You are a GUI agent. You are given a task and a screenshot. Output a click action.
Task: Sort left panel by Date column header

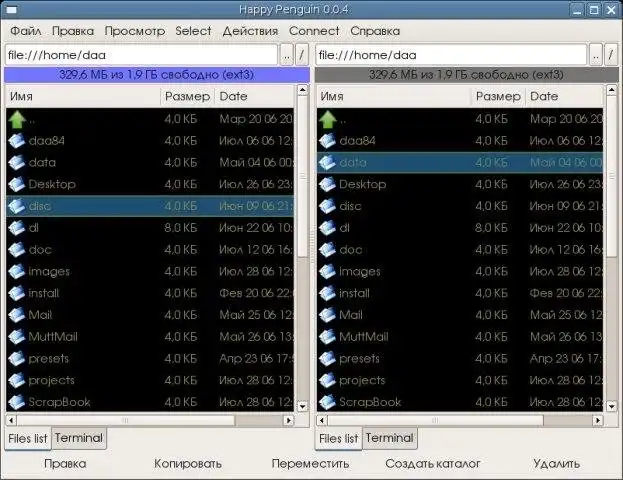(255, 97)
